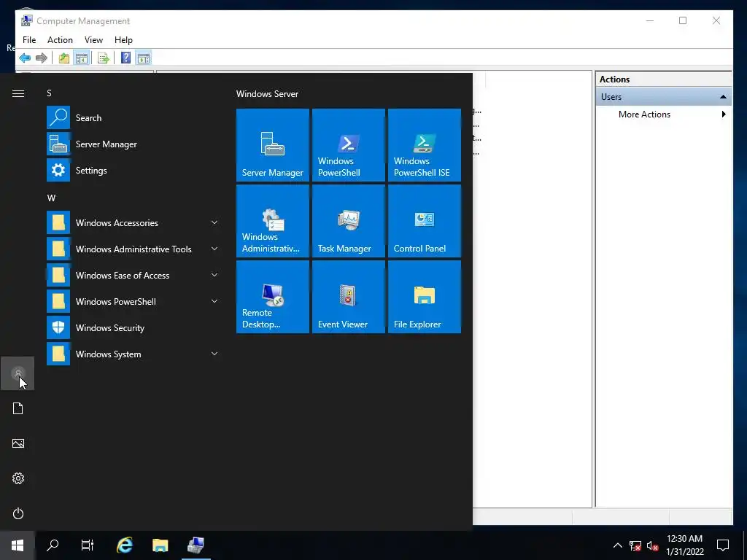The height and width of the screenshot is (560, 747).
Task: Click the Back arrow in the Computer Management toolbar
Action: [25, 58]
